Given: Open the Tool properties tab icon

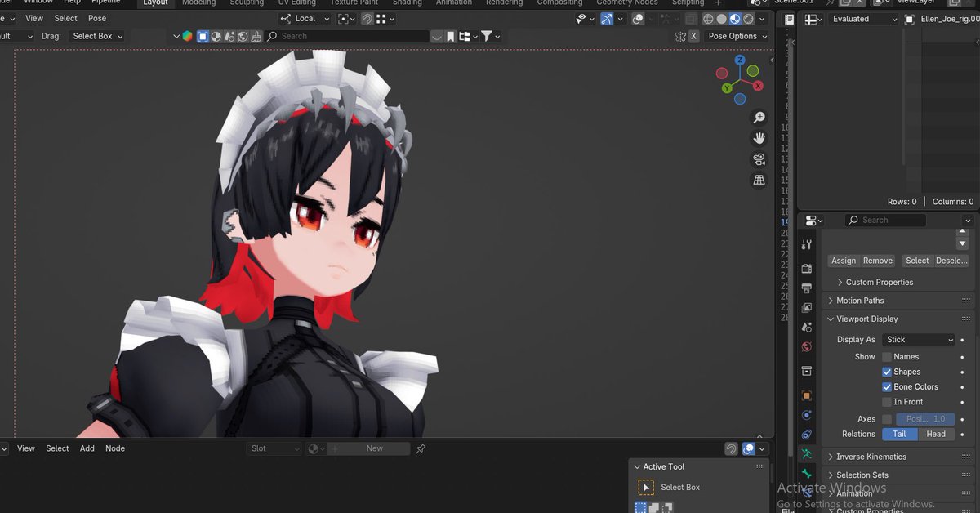Looking at the screenshot, I should coord(807,244).
